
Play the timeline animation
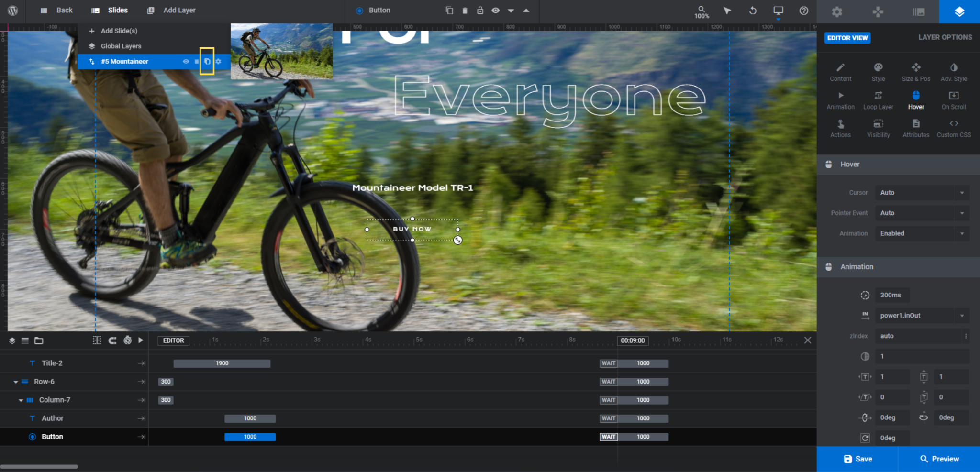pyautogui.click(x=141, y=340)
